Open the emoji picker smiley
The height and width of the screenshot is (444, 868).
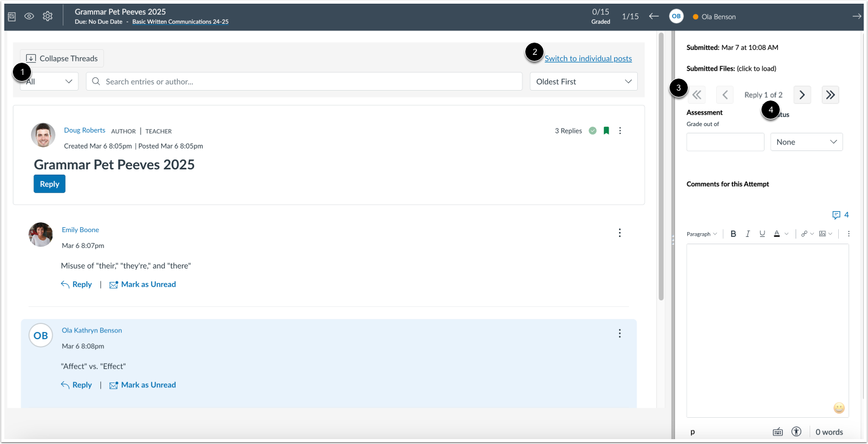pos(839,408)
